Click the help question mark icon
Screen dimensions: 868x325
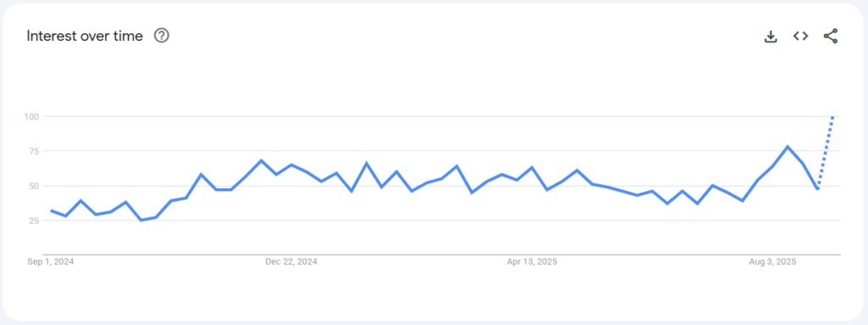[162, 36]
